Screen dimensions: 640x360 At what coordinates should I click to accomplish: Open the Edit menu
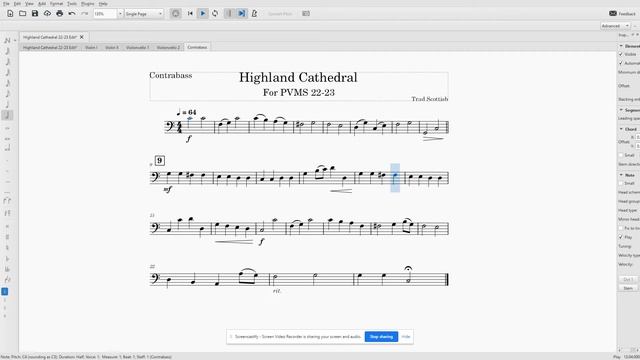(17, 4)
